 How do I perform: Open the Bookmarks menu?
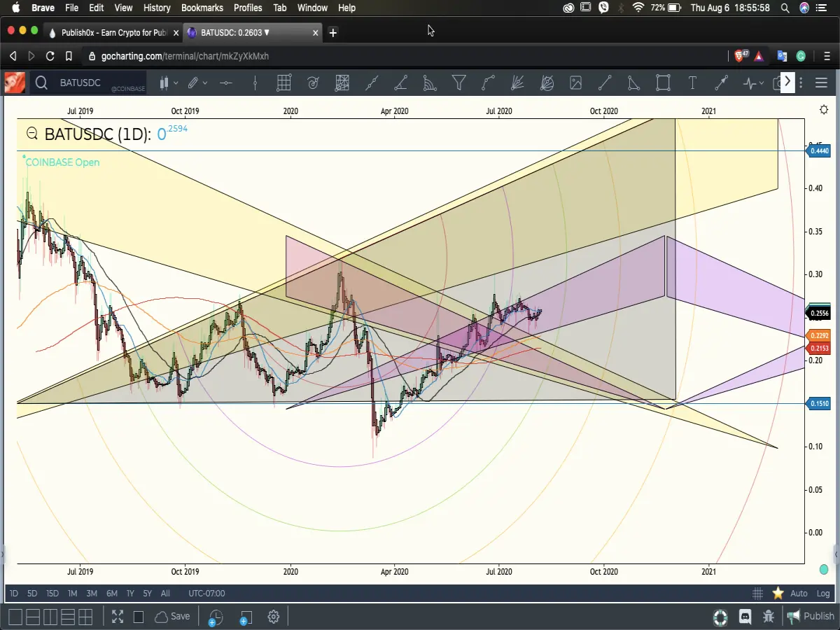[x=202, y=8]
